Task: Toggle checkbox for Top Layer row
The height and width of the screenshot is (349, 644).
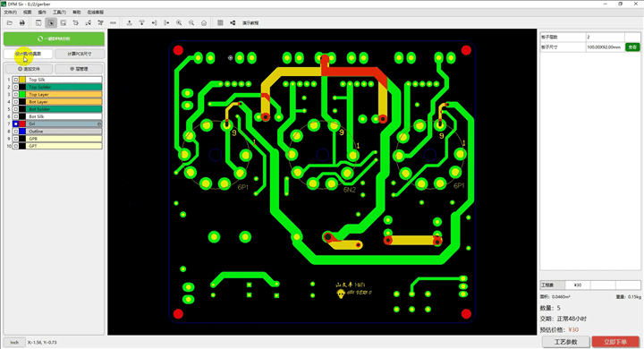Action: click(x=15, y=95)
